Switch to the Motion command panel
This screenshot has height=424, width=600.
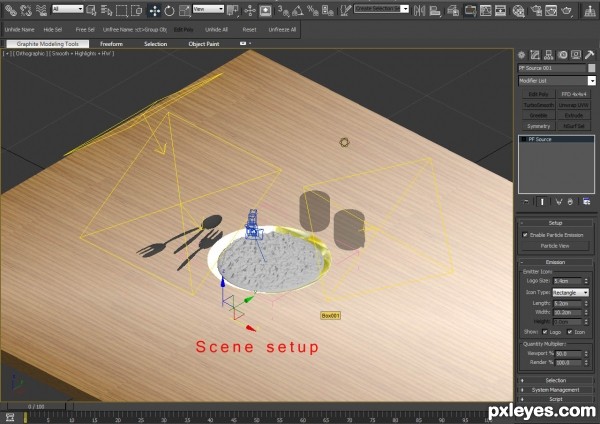(x=562, y=55)
